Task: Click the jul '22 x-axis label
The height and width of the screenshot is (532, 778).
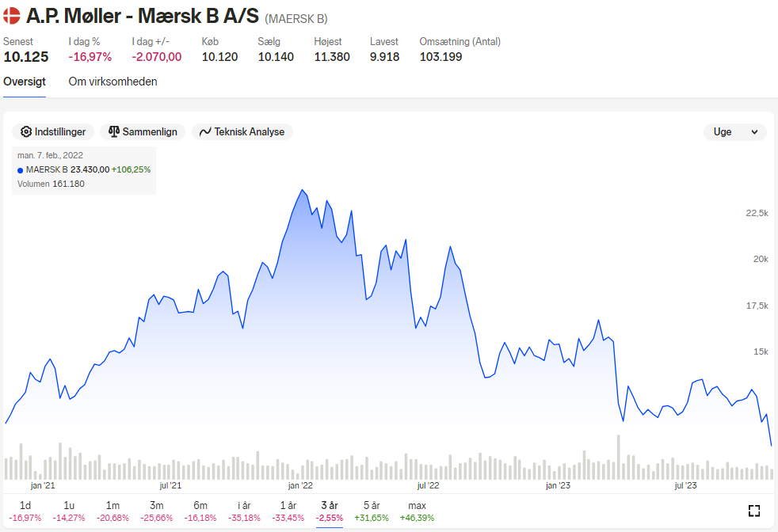Action: [428, 485]
